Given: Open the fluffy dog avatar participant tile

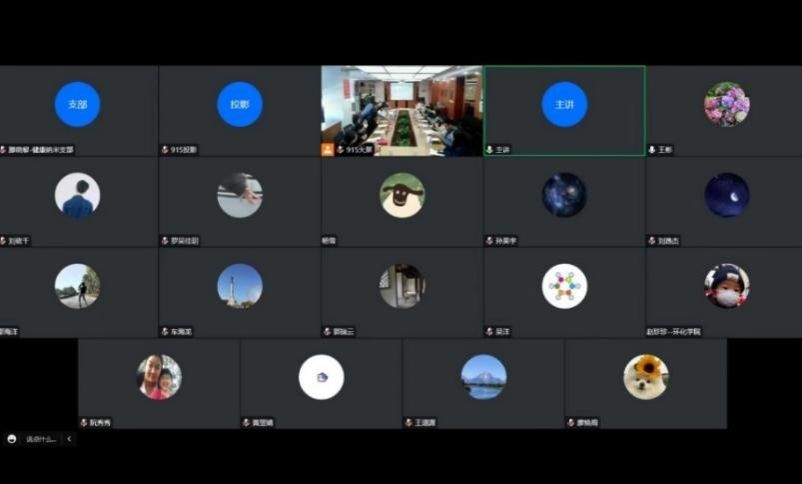Looking at the screenshot, I should [x=645, y=377].
